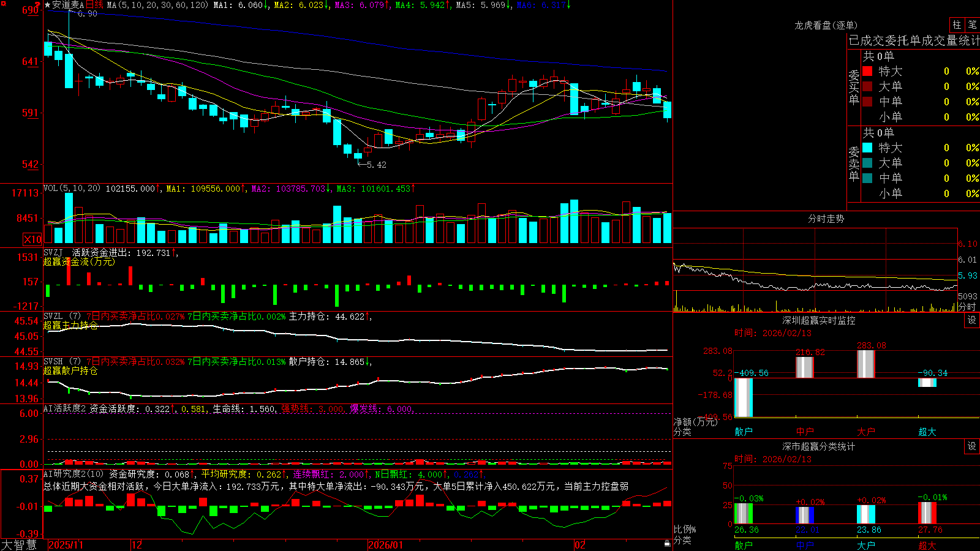Click the SVSH (7) indicator name
Viewport: 980px width, 551px height.
[62, 362]
